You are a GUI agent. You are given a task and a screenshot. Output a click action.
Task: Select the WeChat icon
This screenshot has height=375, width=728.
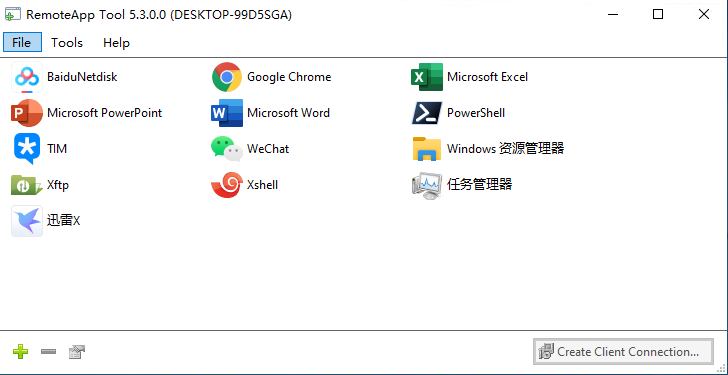(227, 149)
